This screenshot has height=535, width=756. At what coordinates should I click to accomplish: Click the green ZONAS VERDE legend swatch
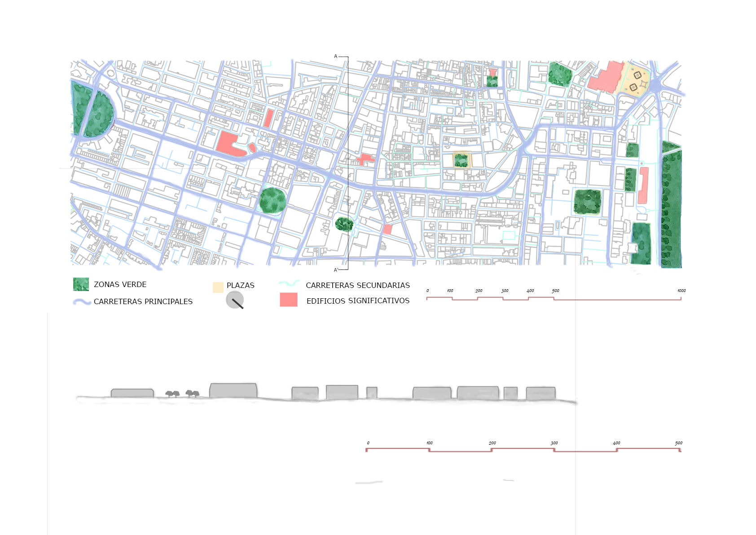(81, 284)
